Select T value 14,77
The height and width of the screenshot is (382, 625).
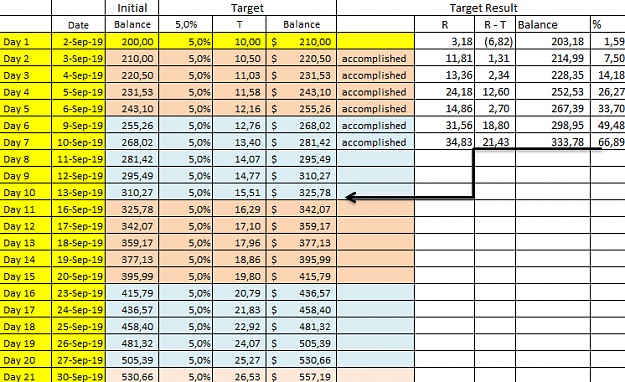(x=239, y=175)
